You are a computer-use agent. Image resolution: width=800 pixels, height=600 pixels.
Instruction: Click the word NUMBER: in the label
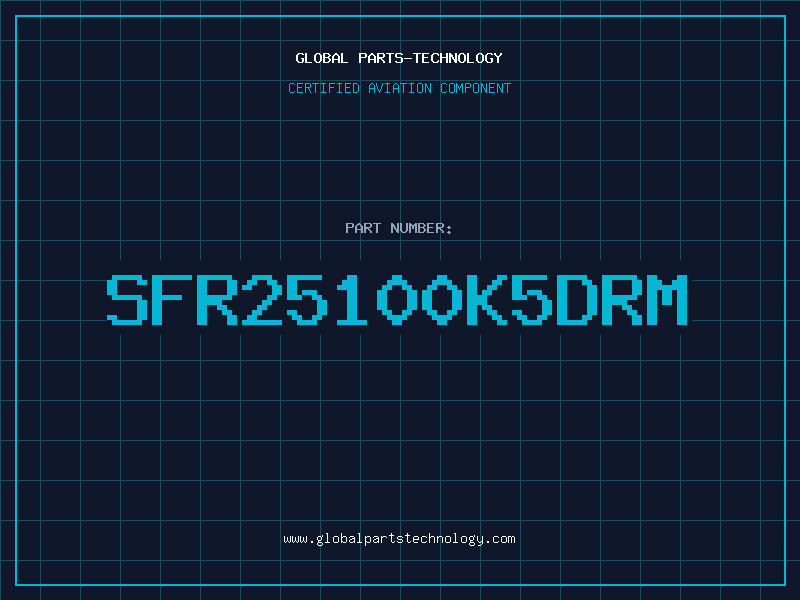coord(421,228)
